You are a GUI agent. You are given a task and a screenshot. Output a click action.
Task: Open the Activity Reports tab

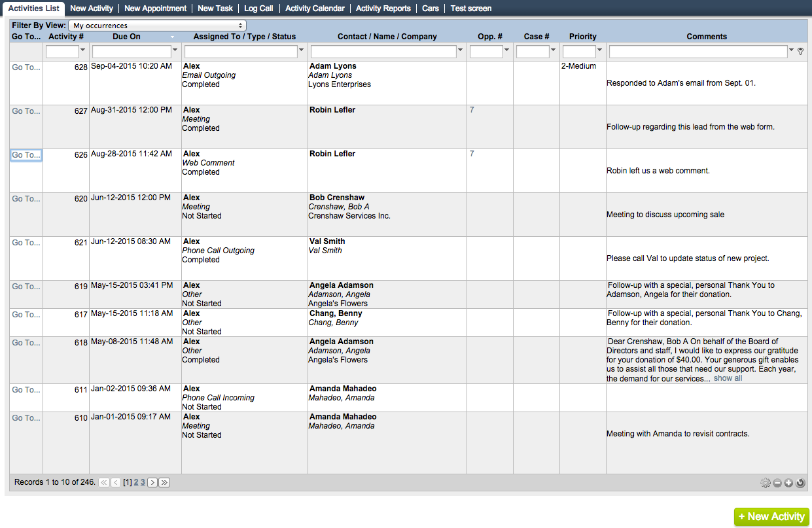tap(383, 9)
